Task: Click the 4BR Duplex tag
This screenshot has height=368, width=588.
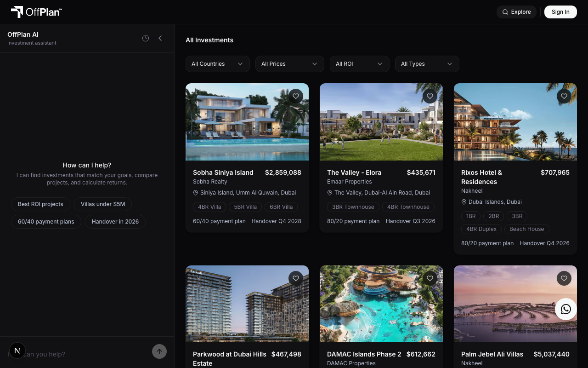Action: [x=481, y=229]
